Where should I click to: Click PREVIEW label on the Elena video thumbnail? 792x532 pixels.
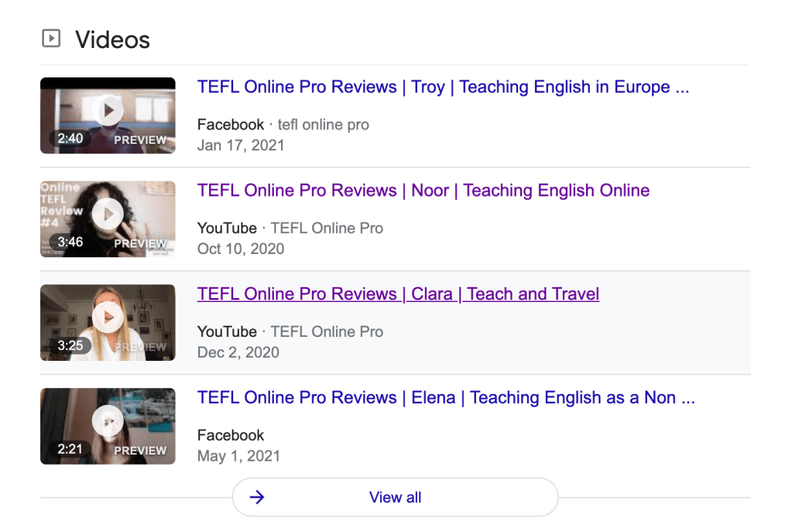[140, 451]
